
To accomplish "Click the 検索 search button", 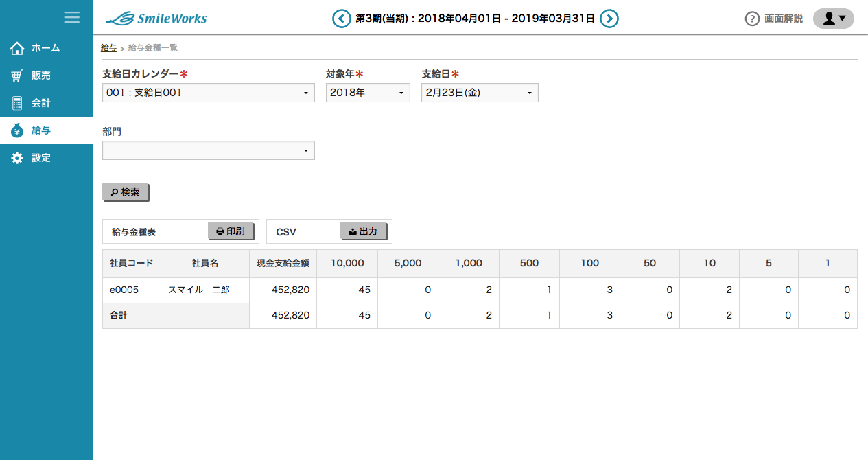I will coord(126,193).
